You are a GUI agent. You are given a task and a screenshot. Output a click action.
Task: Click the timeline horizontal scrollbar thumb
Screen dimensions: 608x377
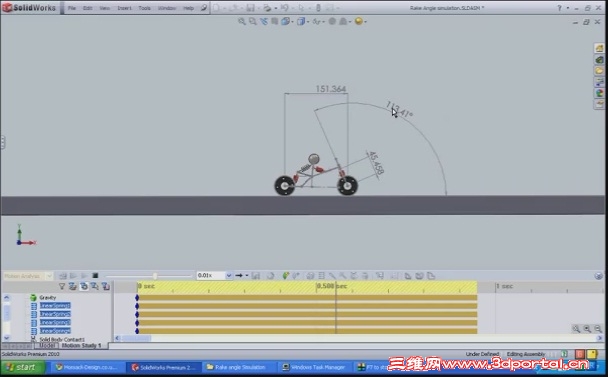[136, 338]
